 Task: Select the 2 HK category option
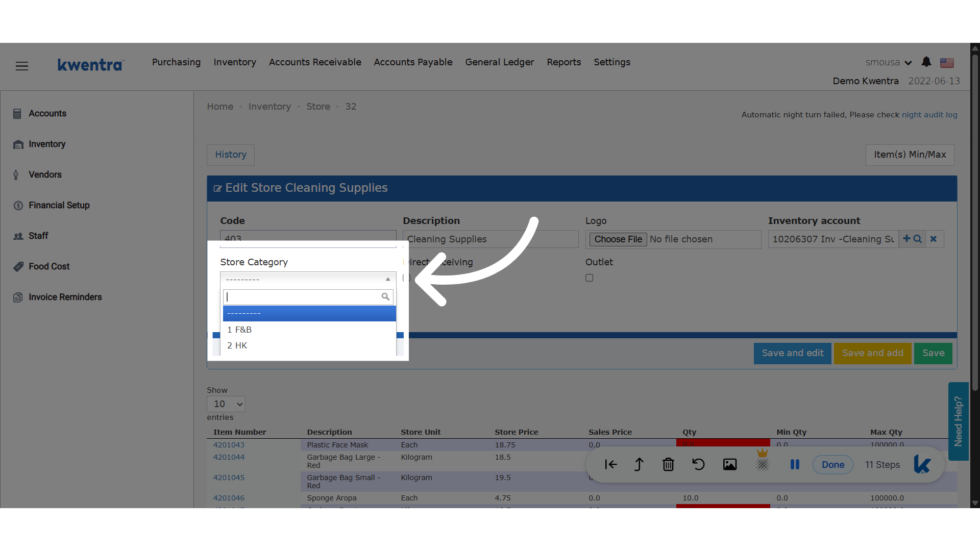coord(309,345)
